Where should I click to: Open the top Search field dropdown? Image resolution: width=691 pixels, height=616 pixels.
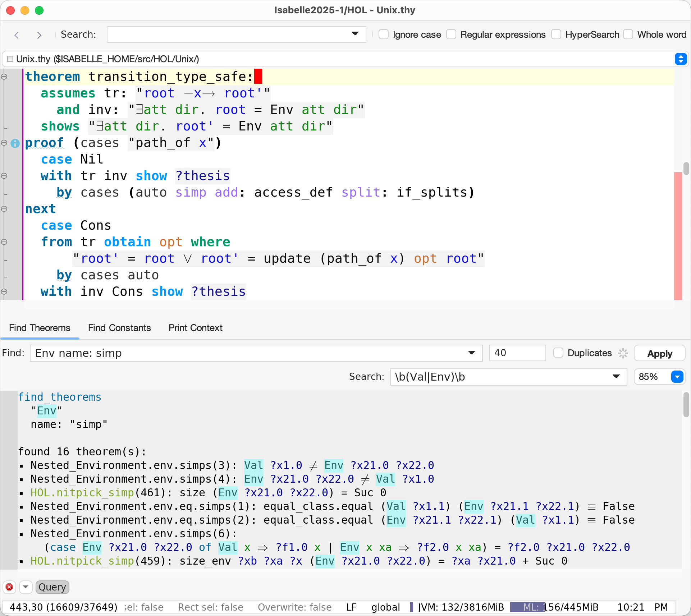pyautogui.click(x=355, y=34)
